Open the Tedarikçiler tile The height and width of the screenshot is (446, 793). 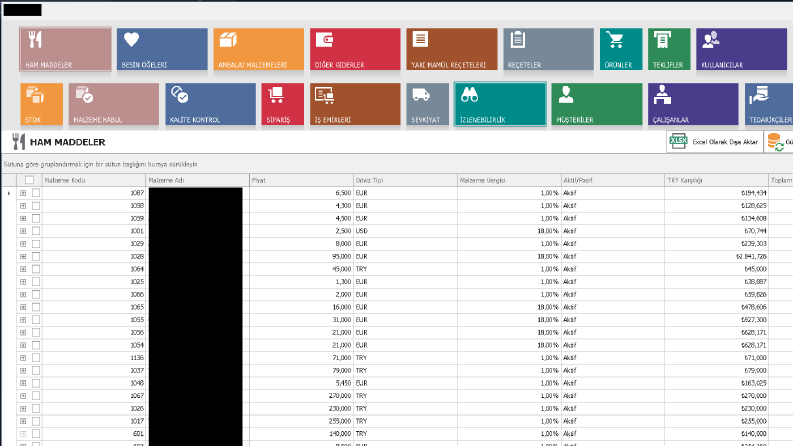(x=769, y=104)
